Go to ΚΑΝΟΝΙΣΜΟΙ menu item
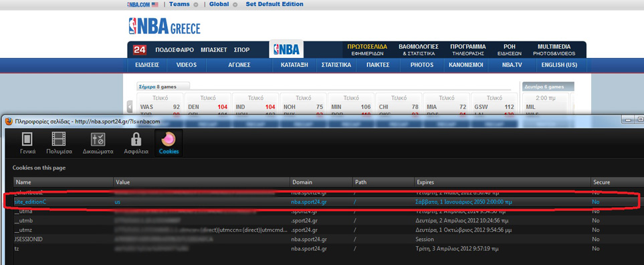Image resolution: width=644 pixels, height=265 pixels. click(465, 65)
